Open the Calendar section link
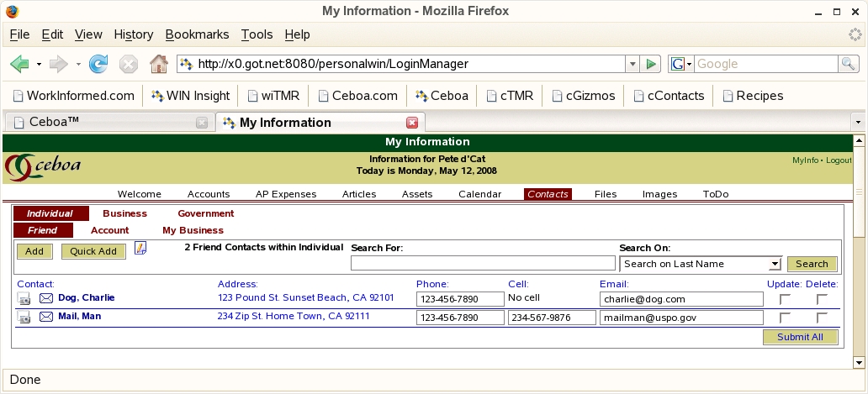Viewport: 868px width, 394px height. pos(479,194)
